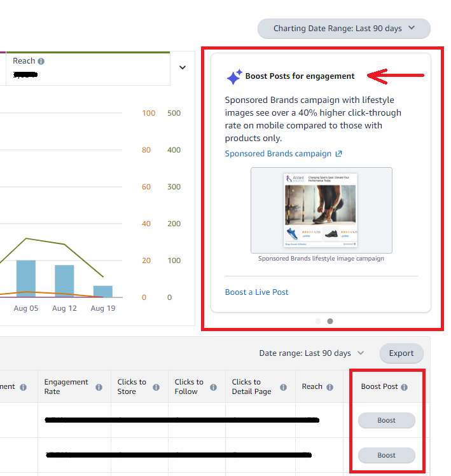Click the info icon beside the Engagement Rate header
Image resolution: width=451 pixels, height=476 pixels.
click(x=99, y=387)
